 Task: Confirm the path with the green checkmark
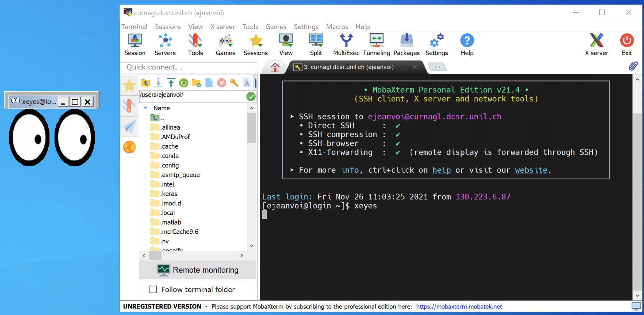pyautogui.click(x=251, y=97)
